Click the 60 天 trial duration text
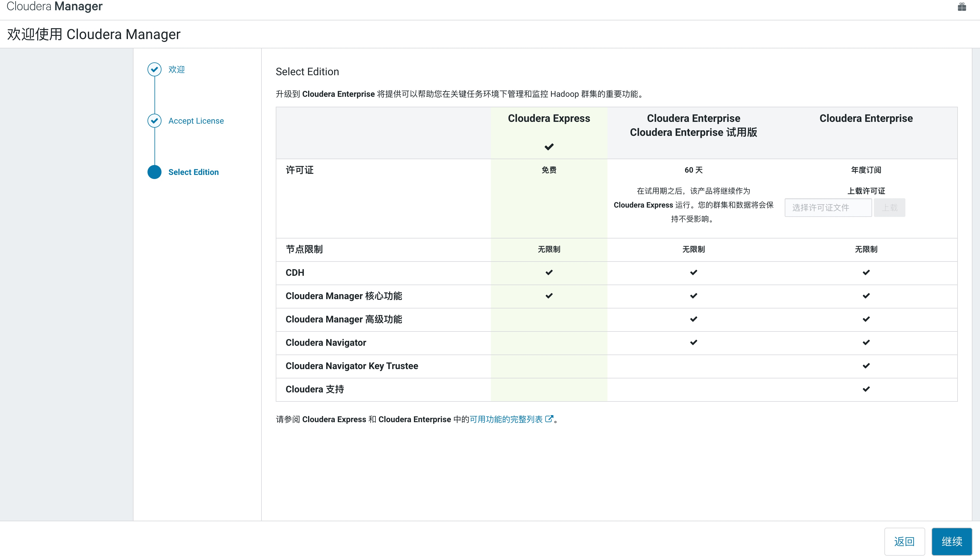The height and width of the screenshot is (558, 980). tap(693, 170)
